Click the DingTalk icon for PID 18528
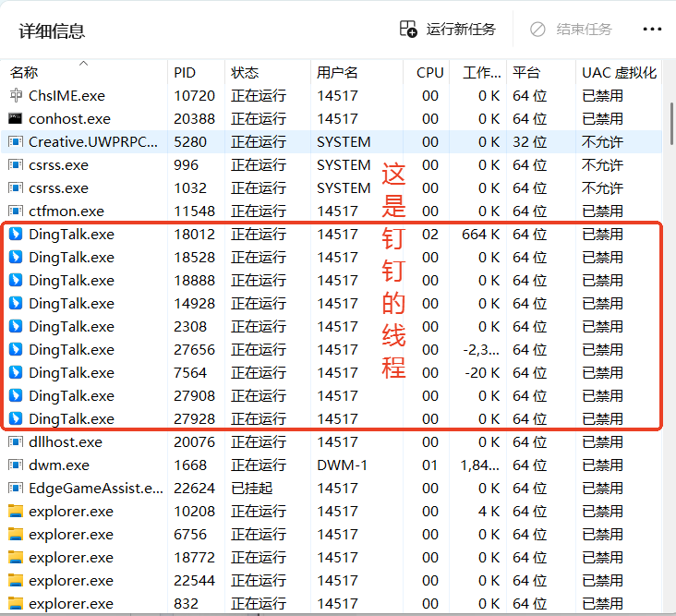Screen dimensions: 676x616 [x=16, y=257]
